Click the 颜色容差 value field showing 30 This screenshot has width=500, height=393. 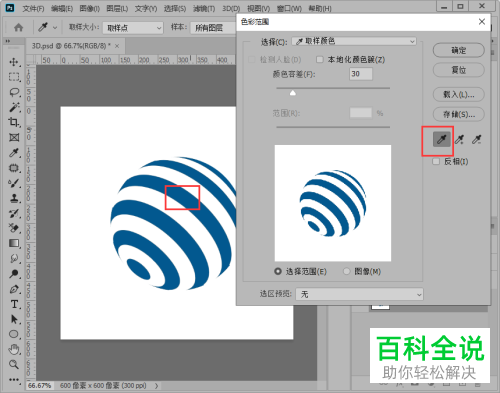[x=361, y=74]
